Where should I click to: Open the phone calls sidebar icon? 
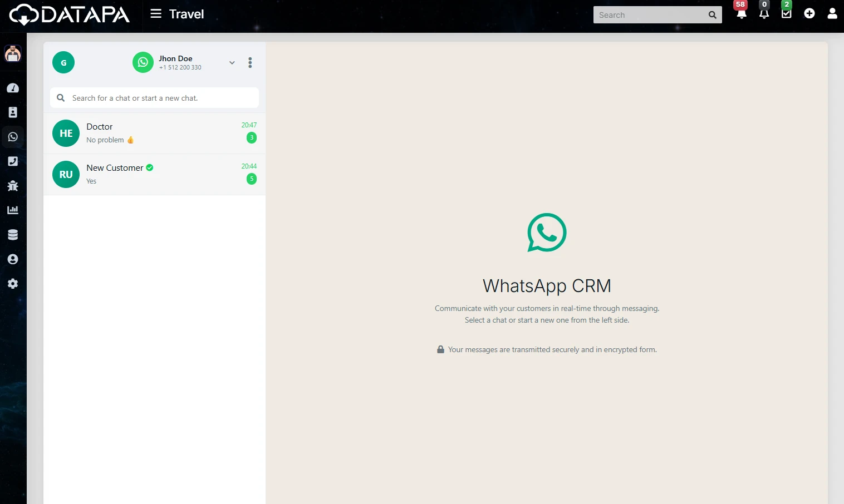click(13, 161)
